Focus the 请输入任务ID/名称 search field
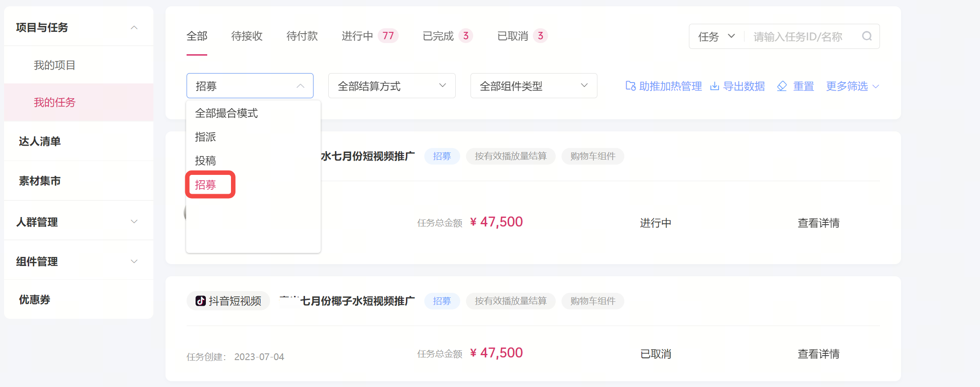The height and width of the screenshot is (387, 980). coord(803,36)
